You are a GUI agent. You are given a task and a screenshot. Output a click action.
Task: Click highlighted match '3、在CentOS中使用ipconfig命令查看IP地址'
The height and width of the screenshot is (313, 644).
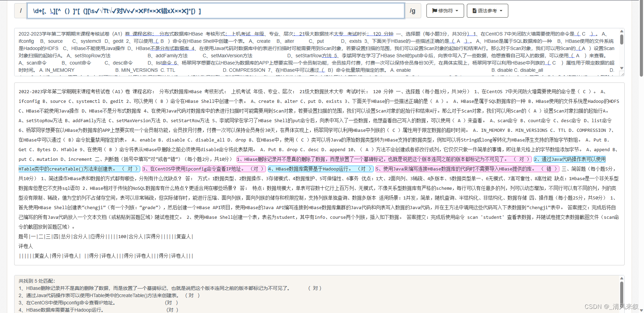click(204, 169)
